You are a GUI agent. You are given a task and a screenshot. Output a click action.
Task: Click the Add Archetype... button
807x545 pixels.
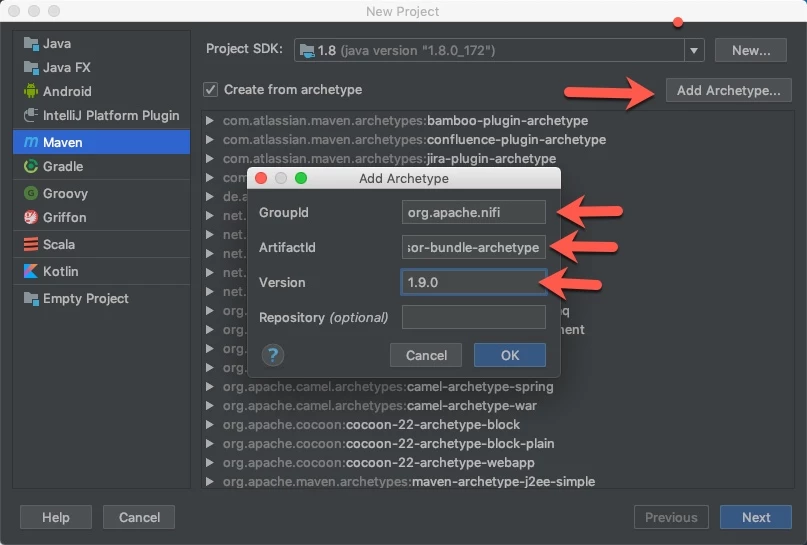point(728,91)
